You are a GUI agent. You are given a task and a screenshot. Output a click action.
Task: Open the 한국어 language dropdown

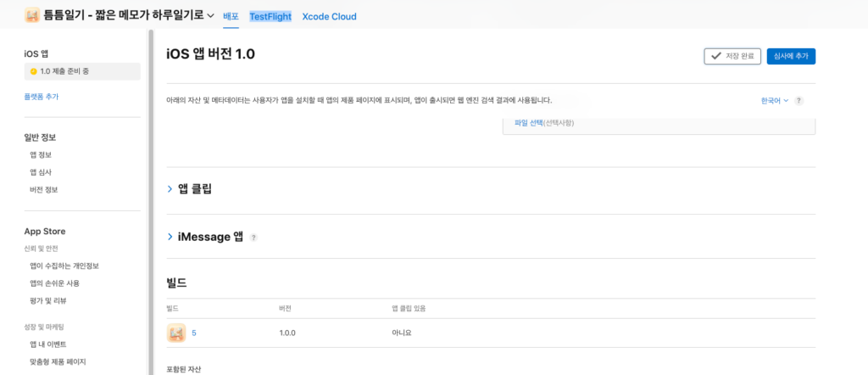click(x=774, y=100)
